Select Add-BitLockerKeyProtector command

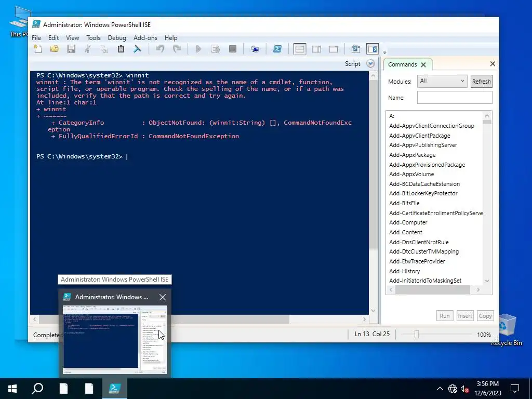423,193
